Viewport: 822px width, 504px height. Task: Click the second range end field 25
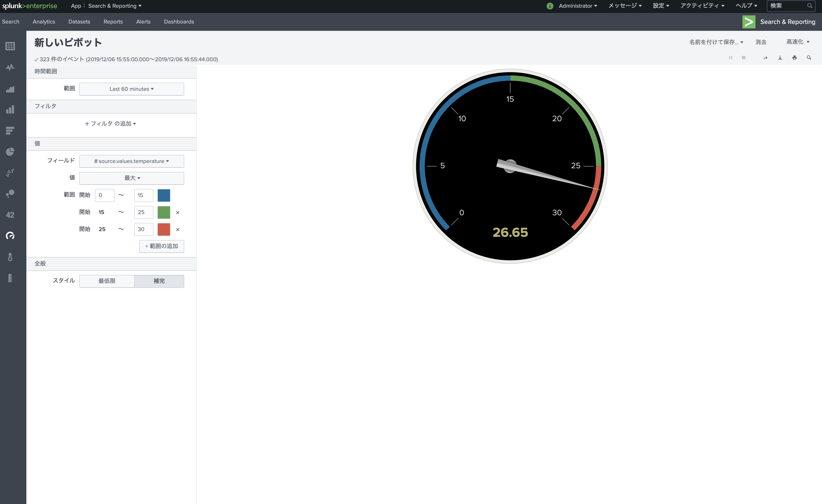coord(144,213)
